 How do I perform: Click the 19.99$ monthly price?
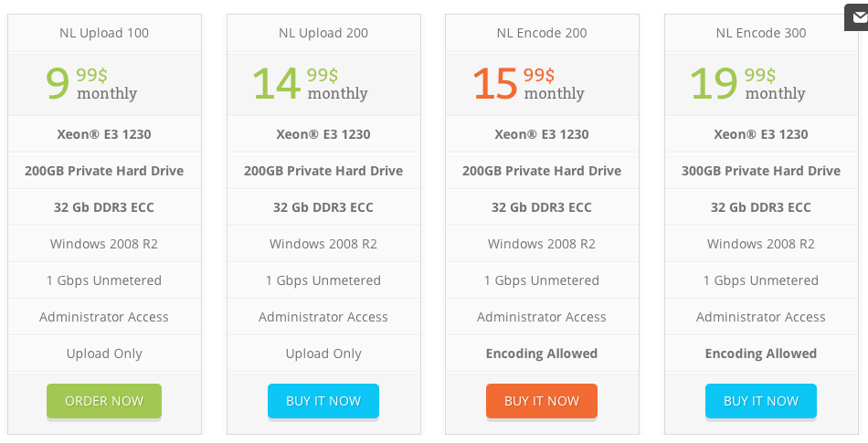coord(747,83)
